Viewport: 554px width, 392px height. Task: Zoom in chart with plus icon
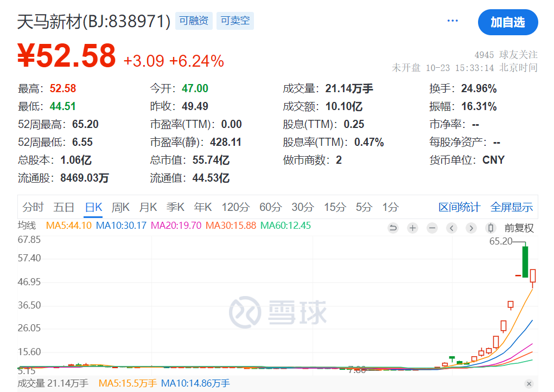tap(412, 228)
